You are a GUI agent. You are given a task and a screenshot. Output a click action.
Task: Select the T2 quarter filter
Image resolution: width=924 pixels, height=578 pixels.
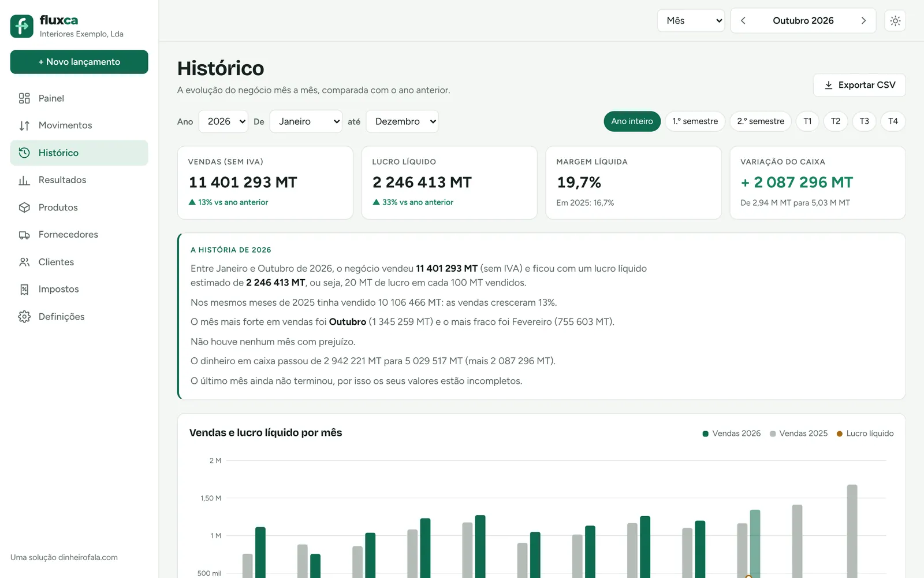pyautogui.click(x=836, y=121)
